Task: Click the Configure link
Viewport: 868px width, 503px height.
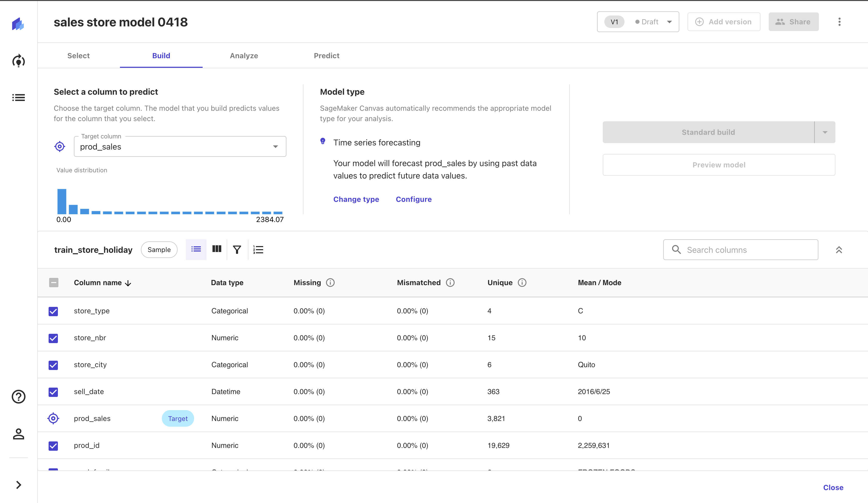Action: [x=413, y=199]
